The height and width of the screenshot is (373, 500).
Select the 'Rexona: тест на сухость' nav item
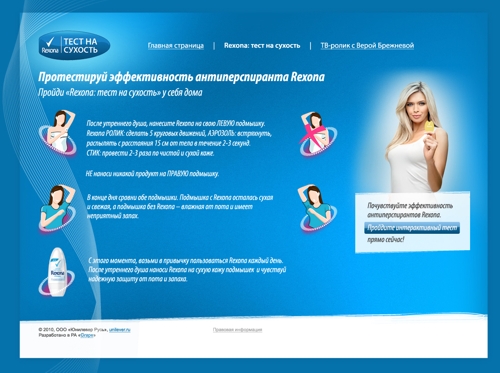[262, 46]
